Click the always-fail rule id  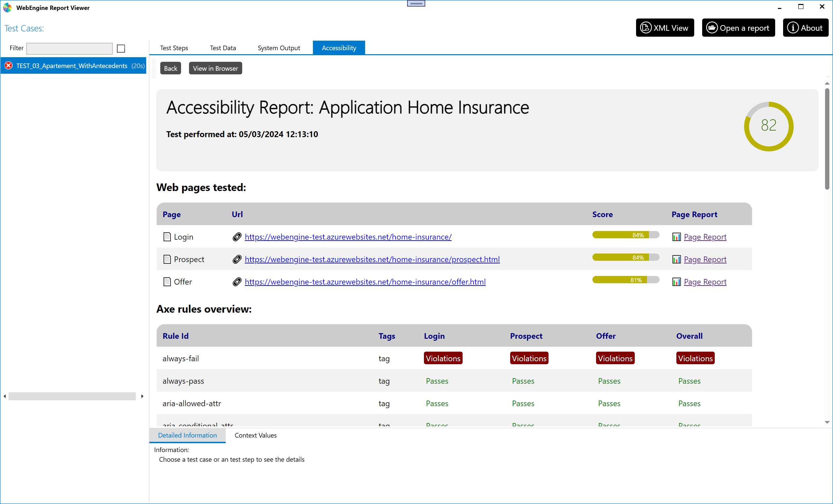[x=180, y=358]
